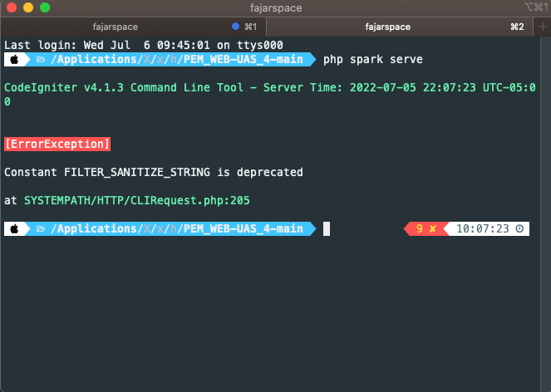
Task: Click the 10:07:23 time in prompt
Action: pos(483,228)
